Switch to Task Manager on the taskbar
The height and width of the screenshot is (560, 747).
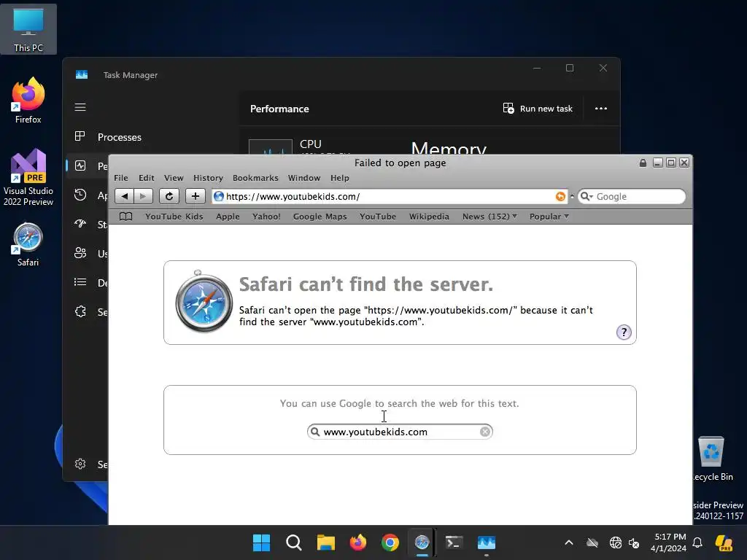487,542
